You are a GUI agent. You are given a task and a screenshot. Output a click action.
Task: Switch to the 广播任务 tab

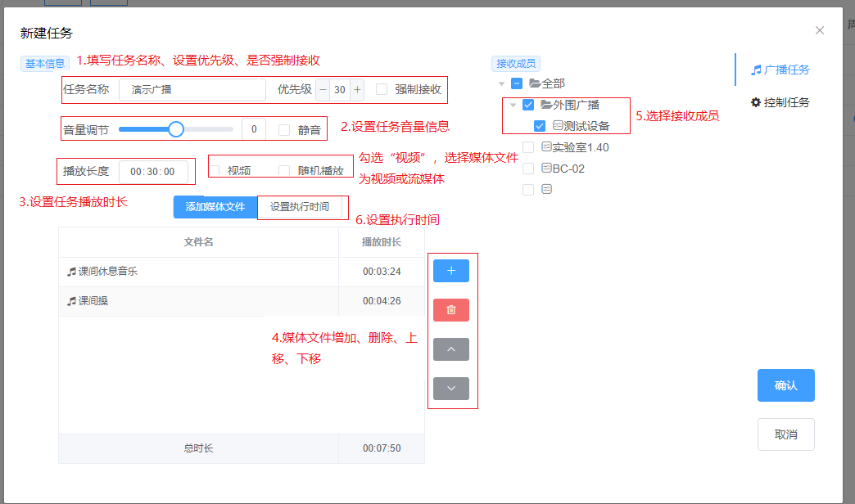(x=780, y=70)
